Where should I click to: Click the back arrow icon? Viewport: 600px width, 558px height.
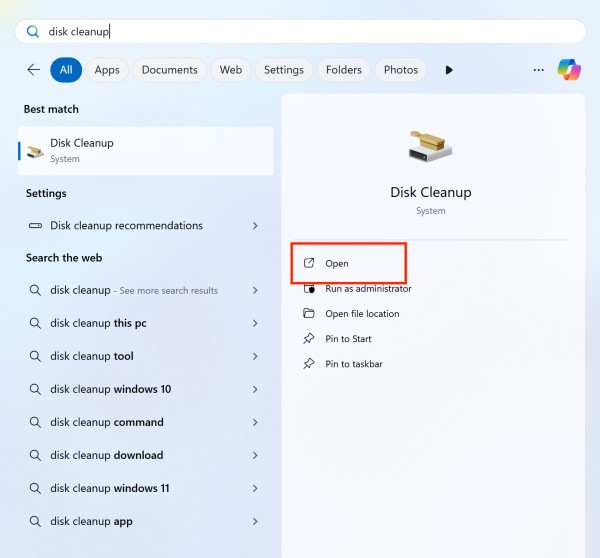(x=34, y=70)
